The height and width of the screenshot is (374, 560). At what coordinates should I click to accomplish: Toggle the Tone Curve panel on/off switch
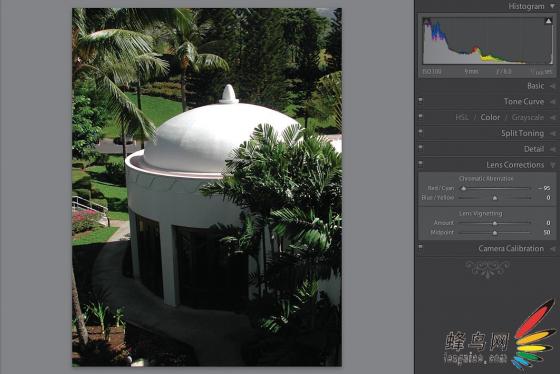tap(420, 100)
